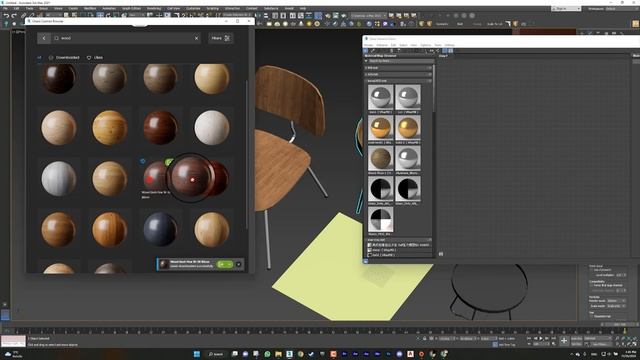
Task: Open first Variable section dropdown in right panel
Action: pos(616,301)
